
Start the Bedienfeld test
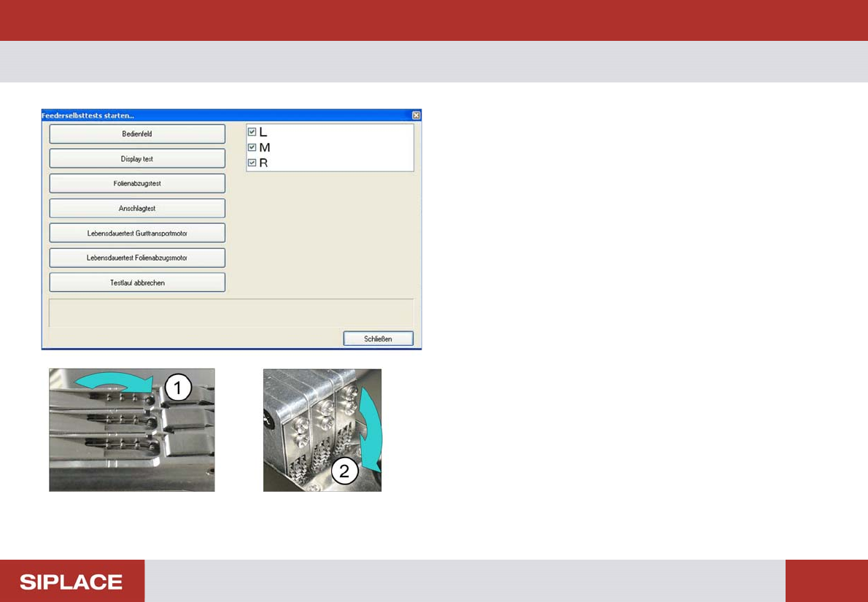(x=137, y=134)
